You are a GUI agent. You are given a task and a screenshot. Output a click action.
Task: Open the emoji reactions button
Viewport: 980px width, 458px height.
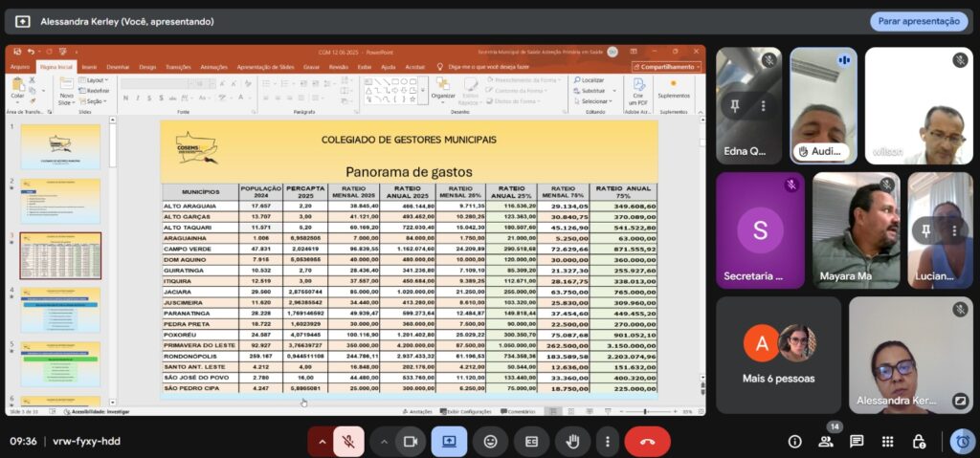pyautogui.click(x=491, y=441)
